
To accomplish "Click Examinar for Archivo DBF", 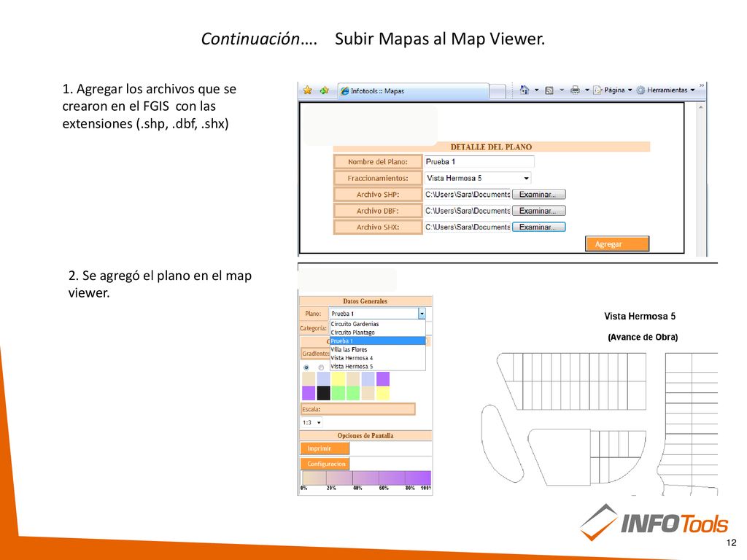I will (x=539, y=211).
